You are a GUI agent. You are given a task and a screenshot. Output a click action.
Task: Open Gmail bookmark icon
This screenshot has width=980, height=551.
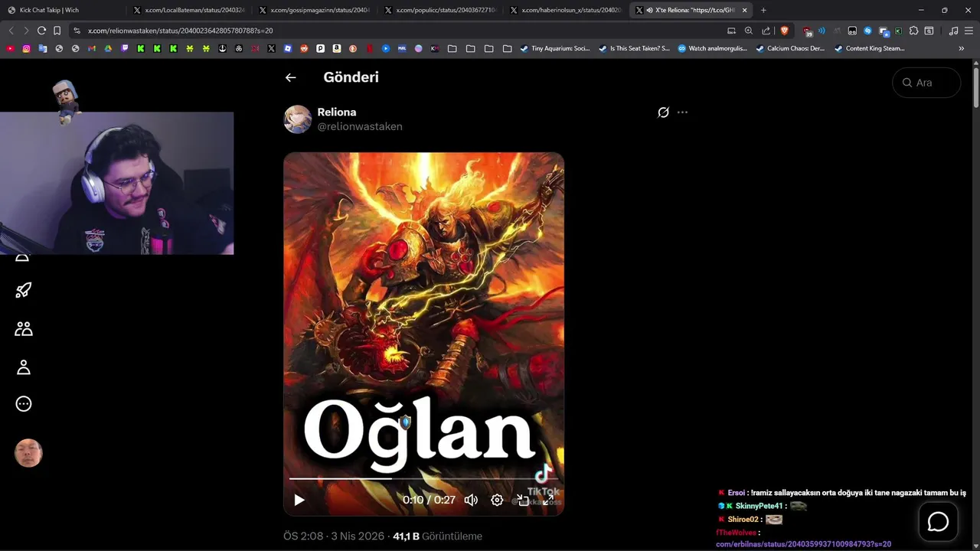click(x=91, y=48)
